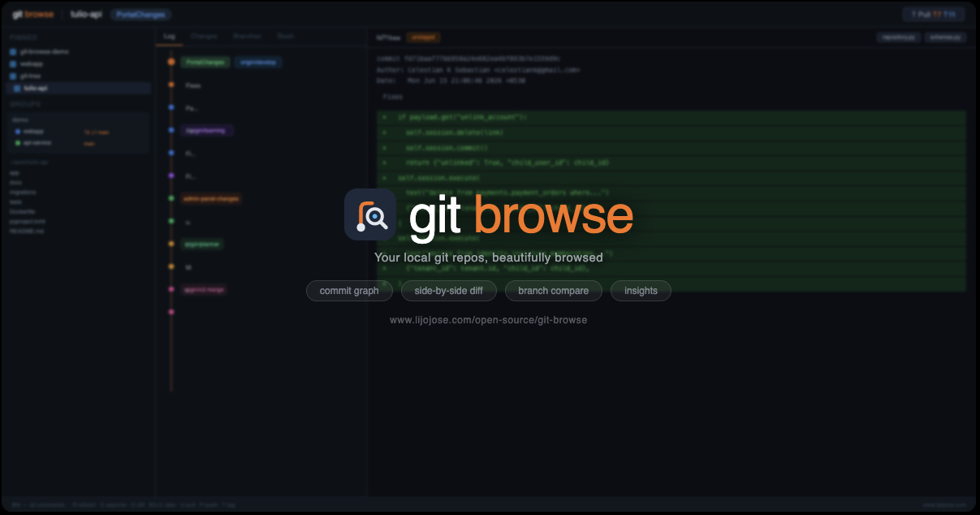This screenshot has height=515, width=980.
Task: Switch to the Changes tab
Action: pos(204,37)
